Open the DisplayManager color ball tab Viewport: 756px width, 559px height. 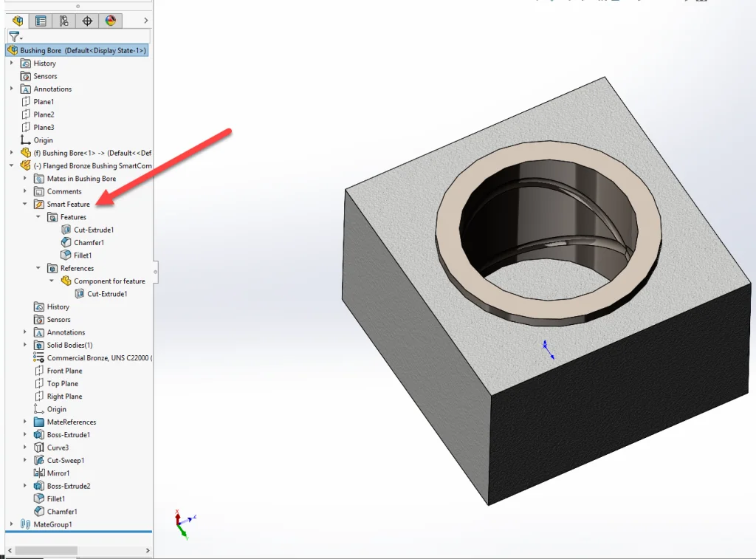[x=111, y=21]
